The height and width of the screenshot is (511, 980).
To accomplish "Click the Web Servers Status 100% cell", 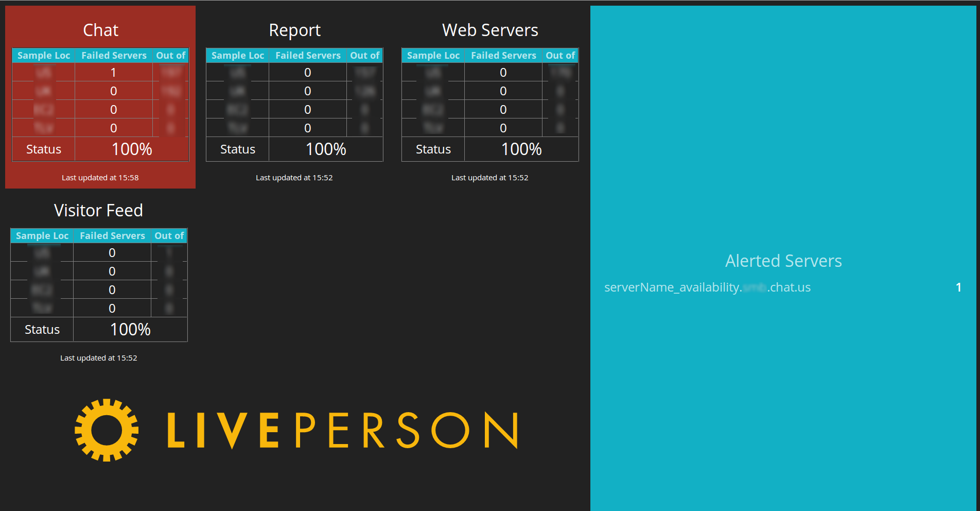I will (x=521, y=149).
